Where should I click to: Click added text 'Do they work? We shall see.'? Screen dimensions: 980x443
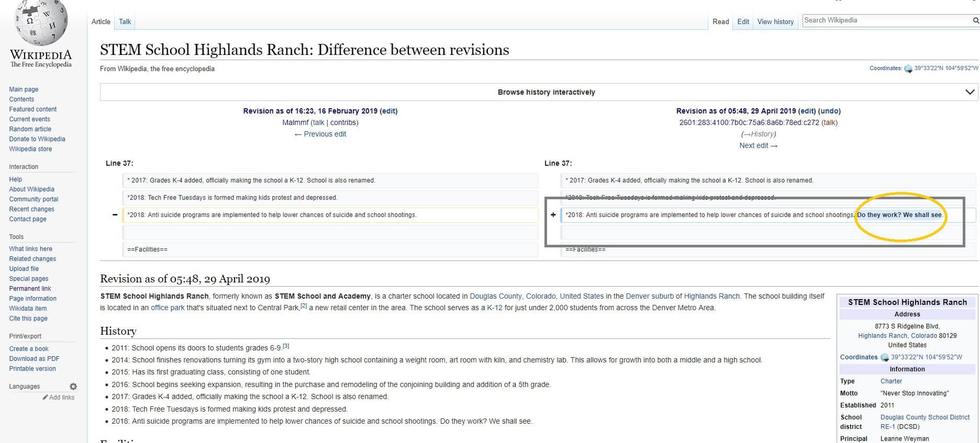point(900,215)
